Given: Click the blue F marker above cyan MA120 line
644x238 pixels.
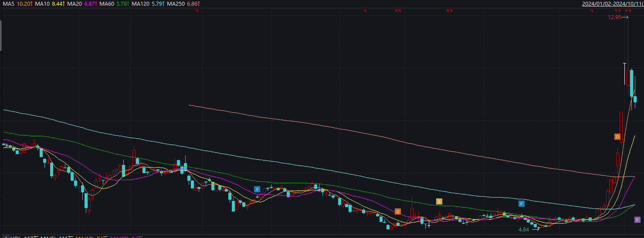Looking at the screenshot, I should (x=521, y=204).
